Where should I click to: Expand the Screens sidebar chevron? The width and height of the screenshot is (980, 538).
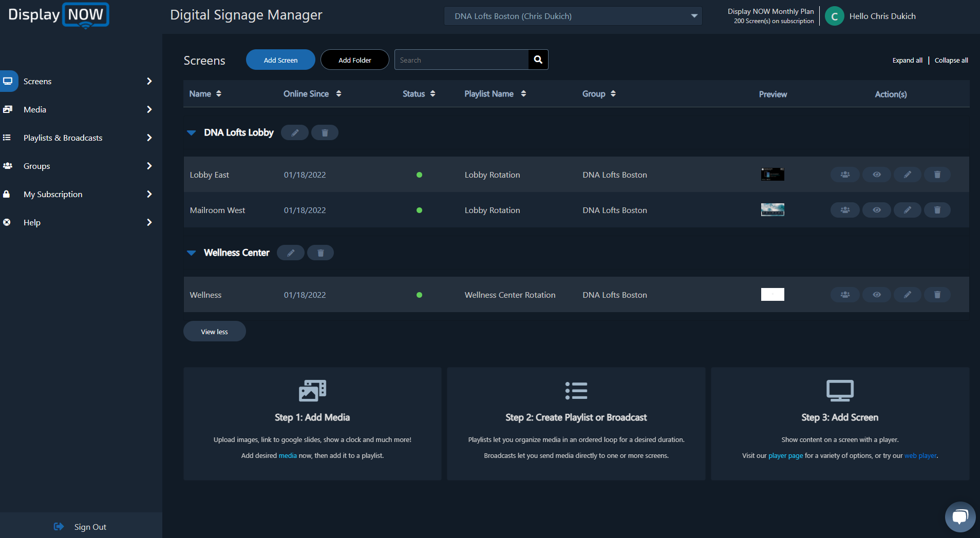tap(149, 81)
